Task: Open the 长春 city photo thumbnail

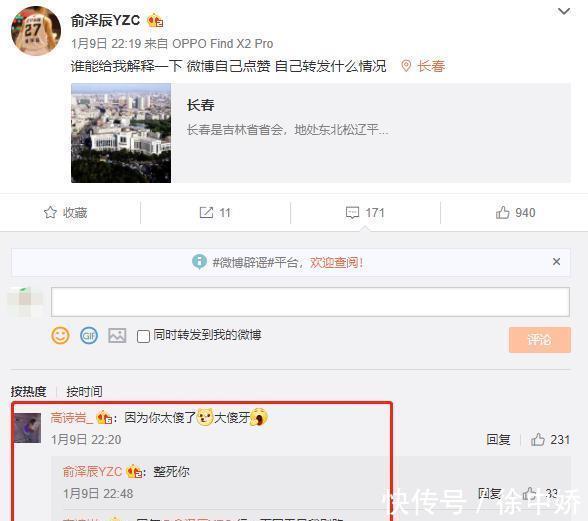Action: (x=121, y=133)
